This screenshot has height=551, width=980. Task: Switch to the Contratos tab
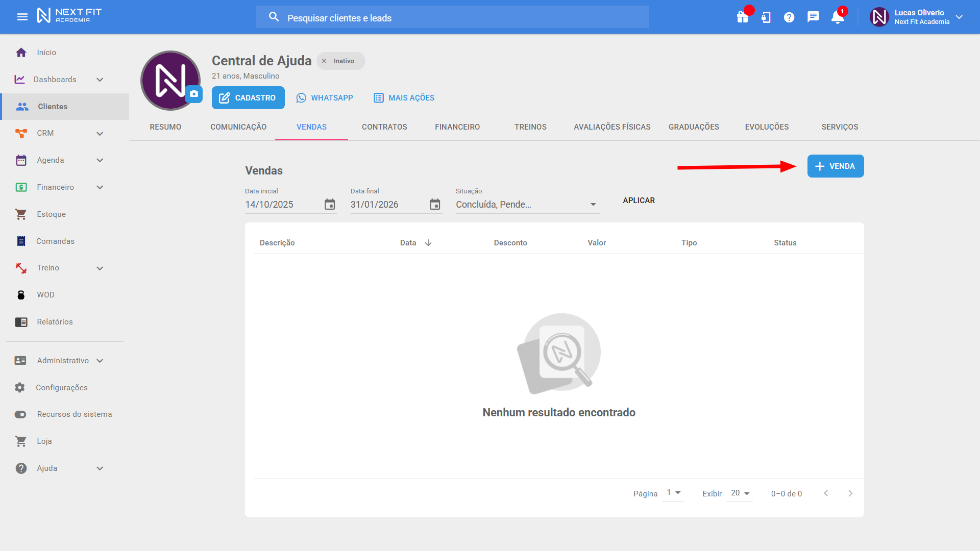tap(384, 127)
